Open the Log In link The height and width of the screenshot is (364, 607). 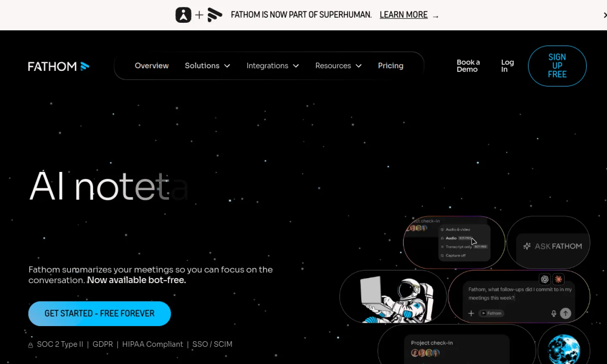point(508,66)
